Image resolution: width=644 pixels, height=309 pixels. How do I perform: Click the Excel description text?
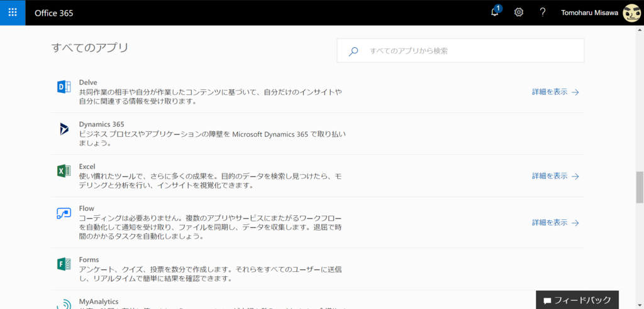pos(211,180)
